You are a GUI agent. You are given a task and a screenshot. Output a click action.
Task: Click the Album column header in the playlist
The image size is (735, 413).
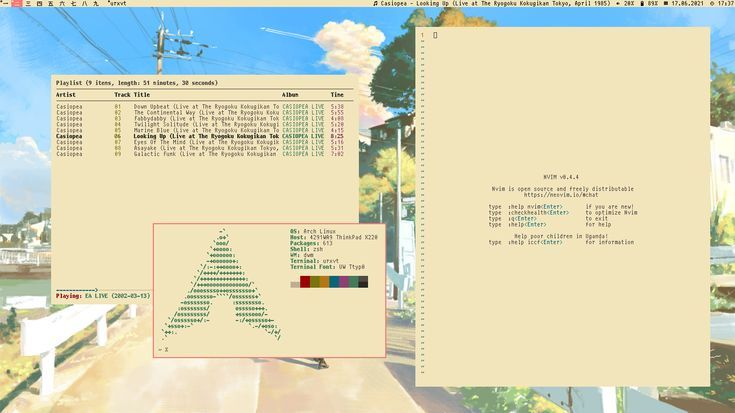pyautogui.click(x=290, y=95)
